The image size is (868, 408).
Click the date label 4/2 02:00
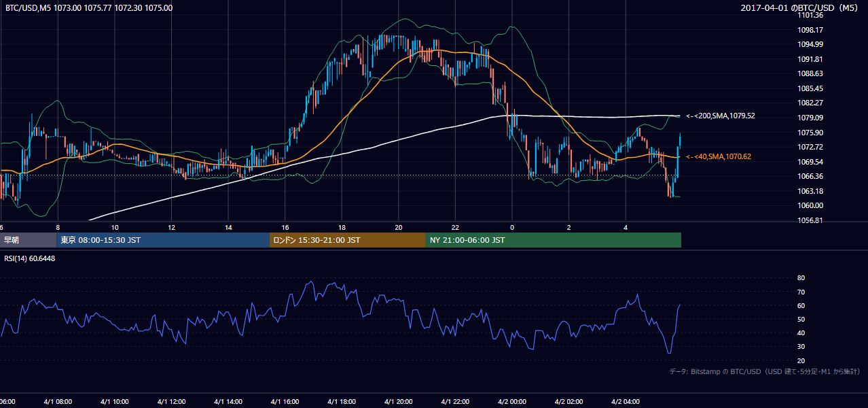(569, 402)
